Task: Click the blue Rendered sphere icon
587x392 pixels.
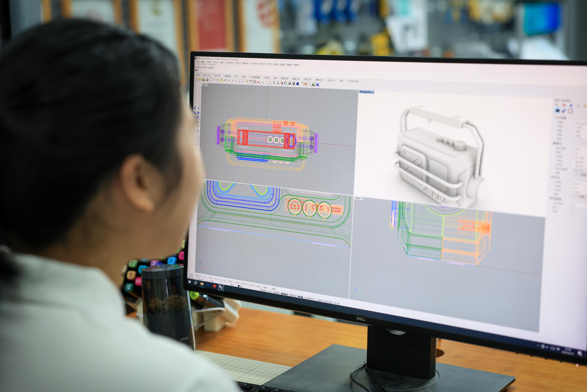Action: (x=297, y=84)
